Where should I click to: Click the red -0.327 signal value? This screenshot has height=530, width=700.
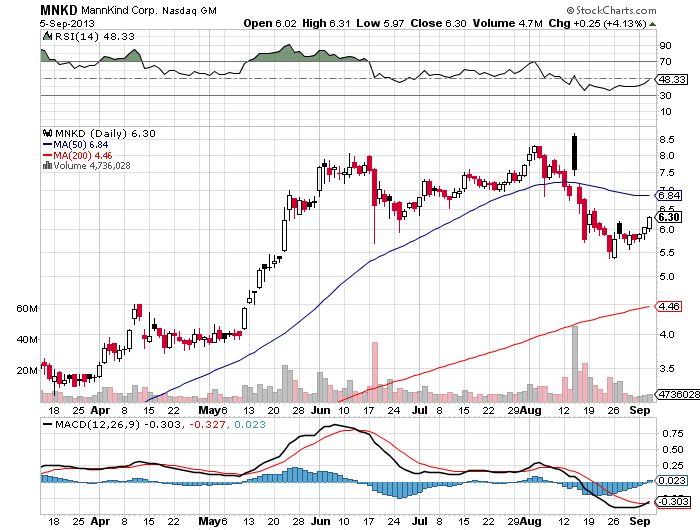pos(207,424)
